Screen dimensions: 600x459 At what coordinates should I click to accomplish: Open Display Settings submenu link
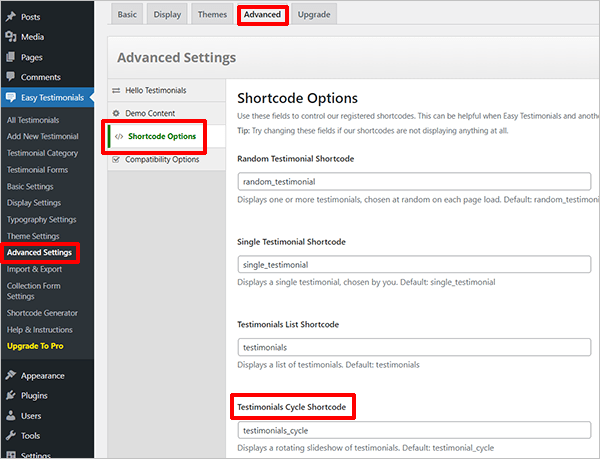34,203
